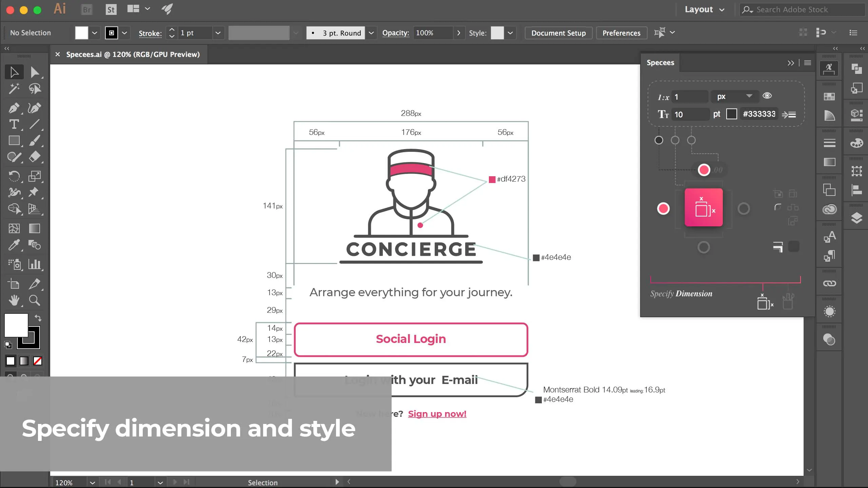Select the Direct Selection tool

click(35, 72)
